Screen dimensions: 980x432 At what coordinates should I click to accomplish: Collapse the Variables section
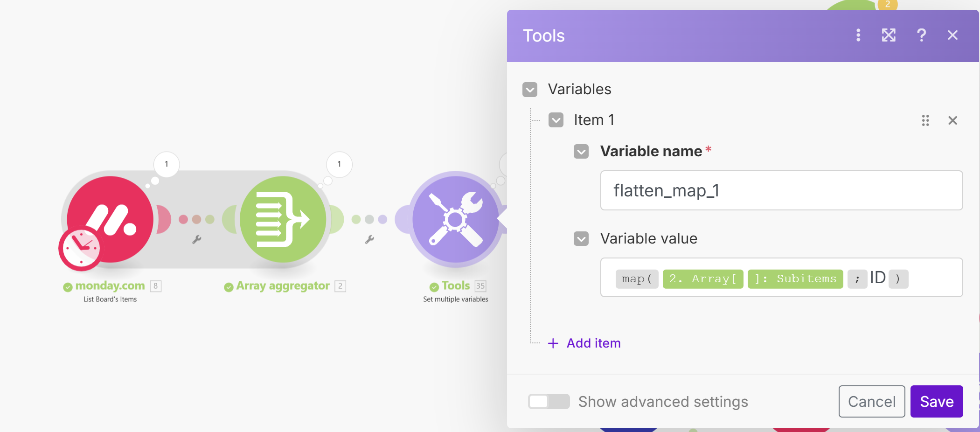point(530,90)
